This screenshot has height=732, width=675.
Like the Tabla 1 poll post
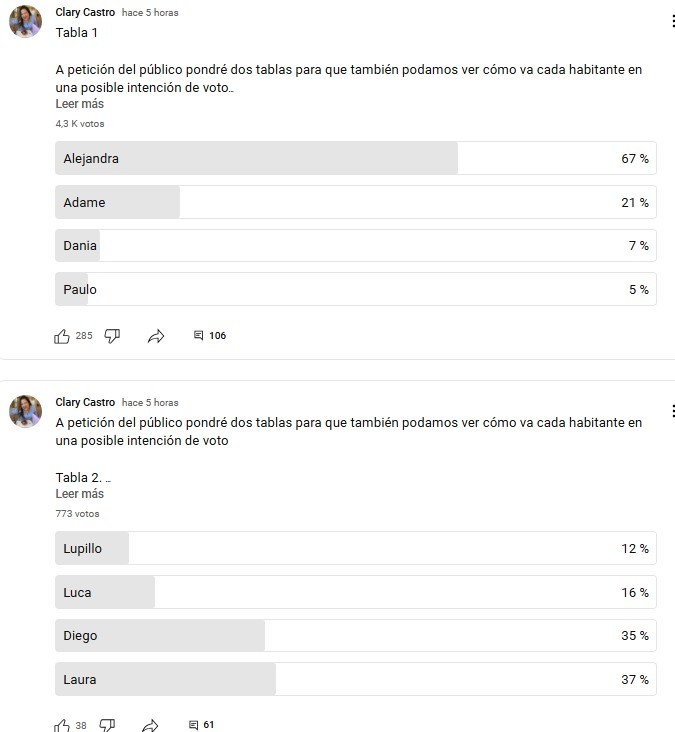click(62, 336)
